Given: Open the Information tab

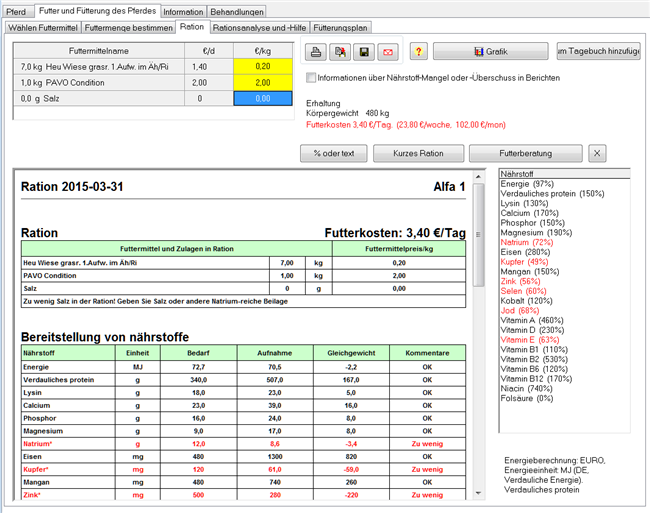Looking at the screenshot, I should [x=183, y=12].
